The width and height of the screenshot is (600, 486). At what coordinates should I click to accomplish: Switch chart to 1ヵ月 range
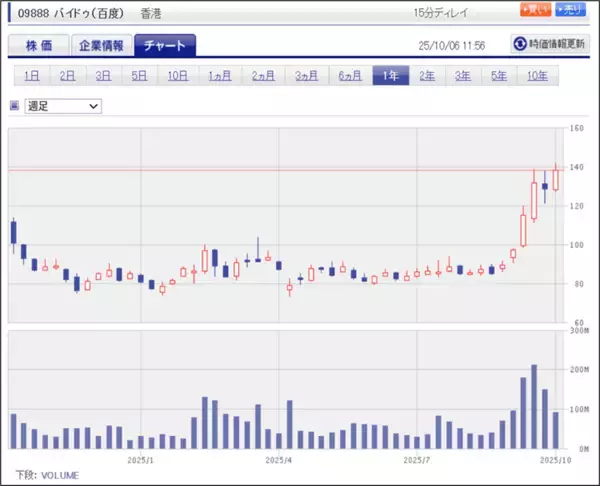point(219,76)
